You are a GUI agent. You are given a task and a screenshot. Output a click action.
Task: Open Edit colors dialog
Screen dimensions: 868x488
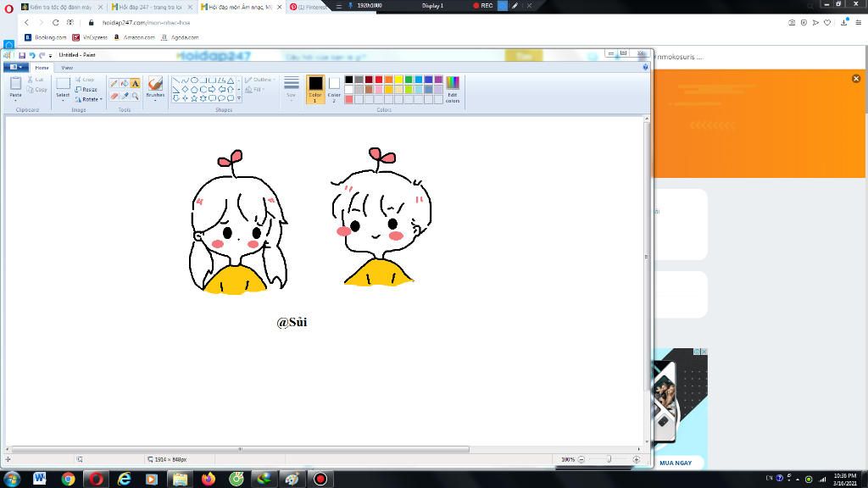453,90
